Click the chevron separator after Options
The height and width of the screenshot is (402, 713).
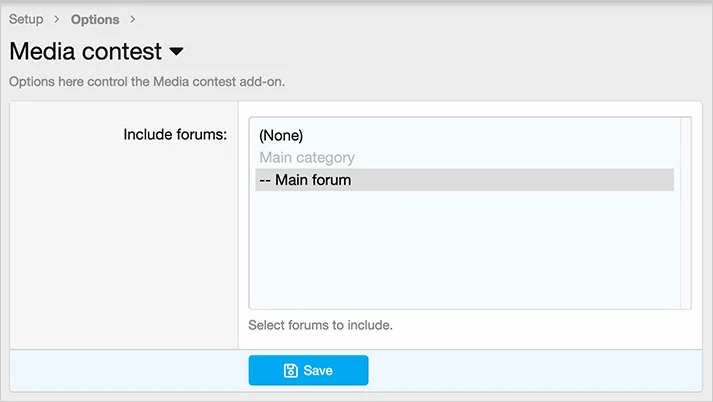(x=133, y=19)
